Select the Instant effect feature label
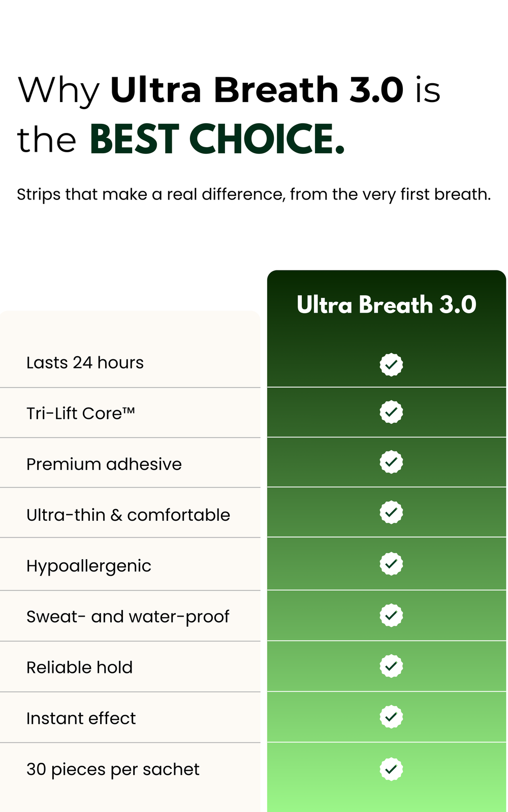Image resolution: width=508 pixels, height=812 pixels. 81,719
